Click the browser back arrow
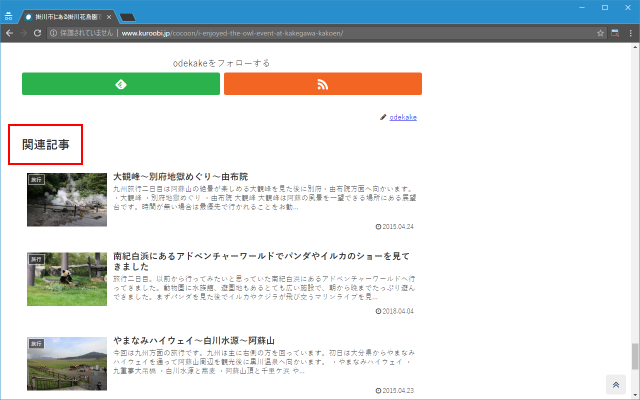Viewport: 640px width, 400px height. click(9, 33)
